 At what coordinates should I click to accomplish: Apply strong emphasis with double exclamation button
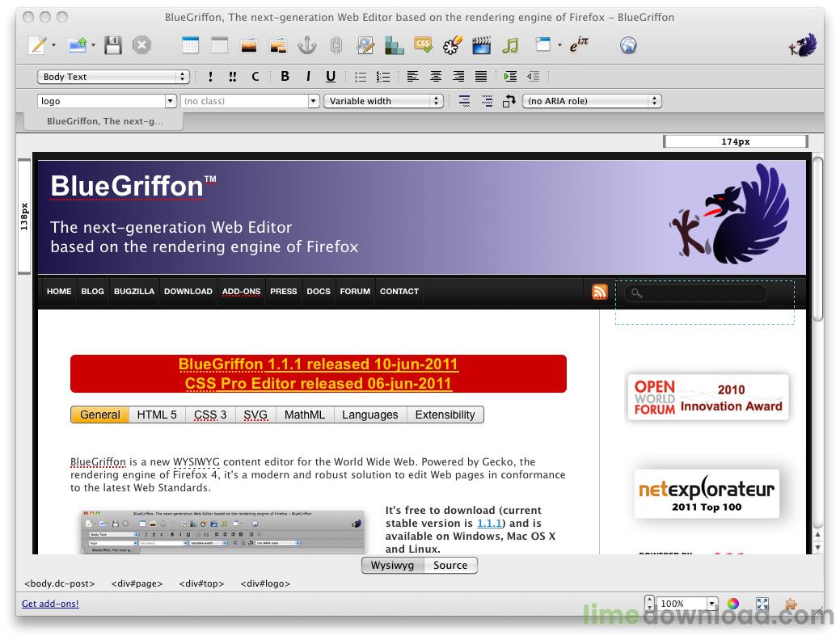coord(233,77)
